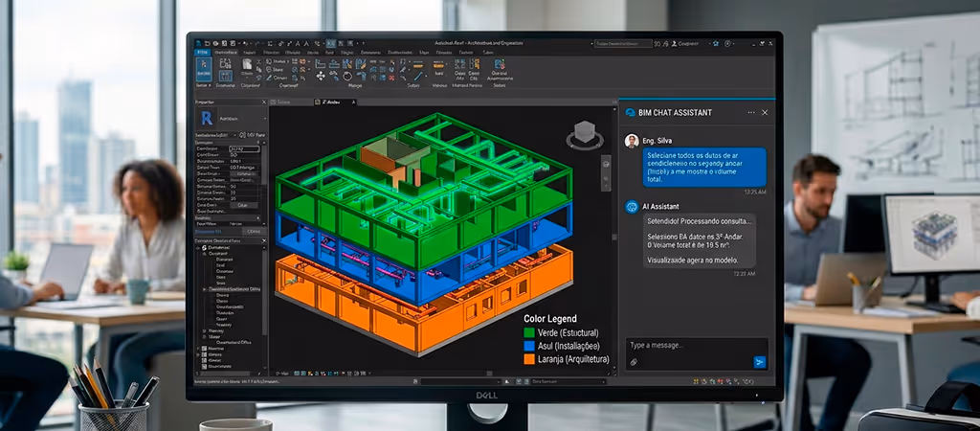
Task: Click the blue message bubble from Eng. Silva
Action: click(704, 167)
